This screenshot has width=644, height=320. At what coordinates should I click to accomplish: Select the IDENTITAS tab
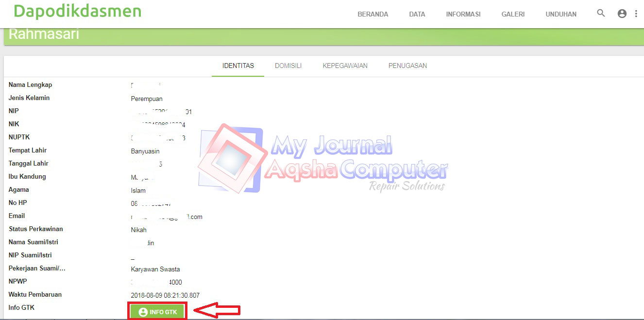[238, 66]
